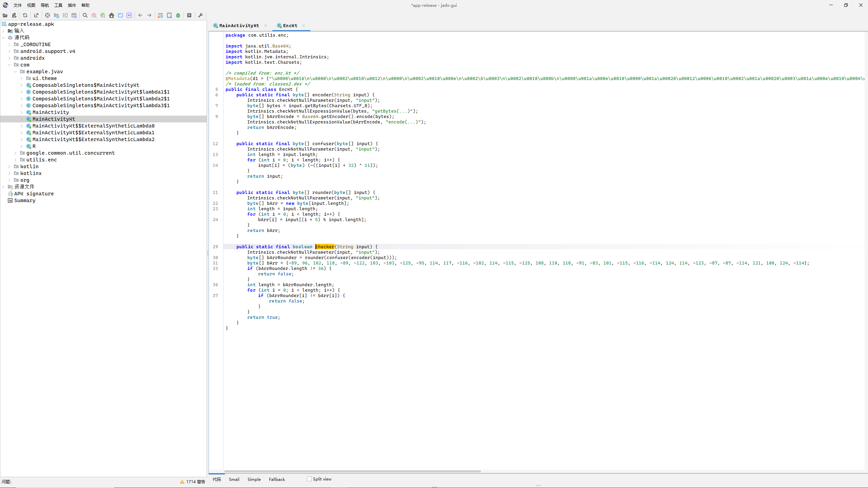The height and width of the screenshot is (488, 868).
Task: Enable the Split view checkbox
Action: 309,479
